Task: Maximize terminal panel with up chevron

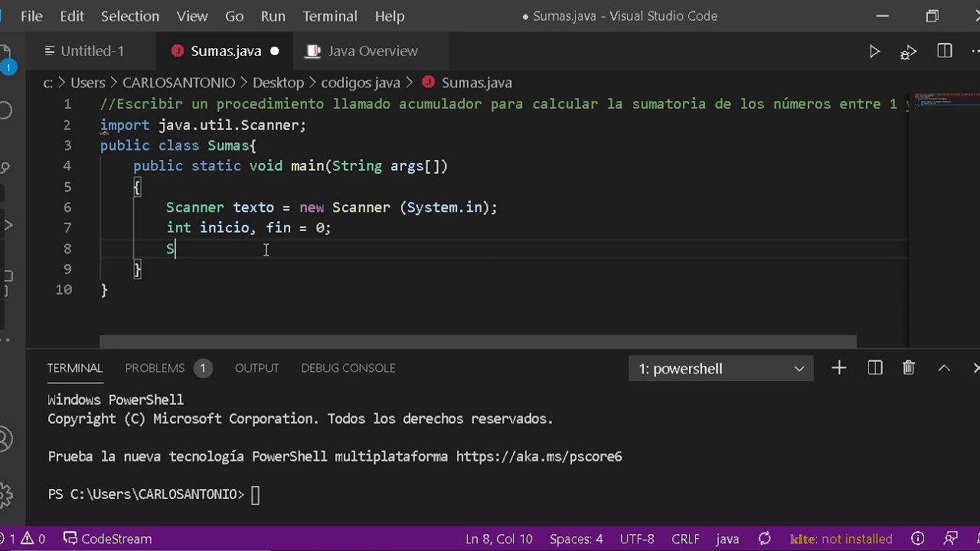Action: [x=944, y=368]
